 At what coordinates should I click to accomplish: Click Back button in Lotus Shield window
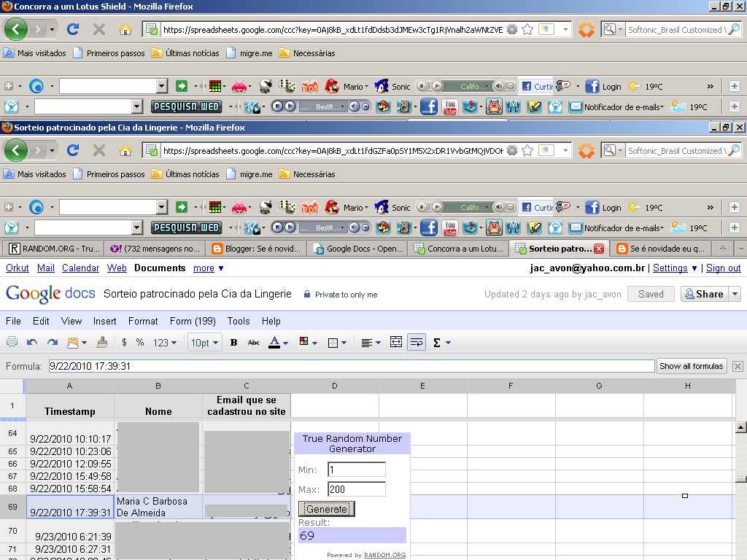click(16, 29)
